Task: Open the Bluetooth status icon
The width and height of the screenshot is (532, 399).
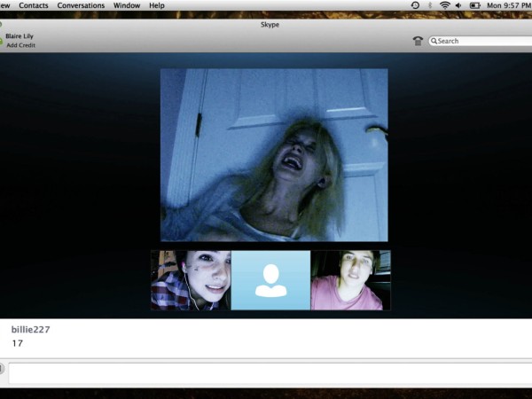Action: (429, 5)
